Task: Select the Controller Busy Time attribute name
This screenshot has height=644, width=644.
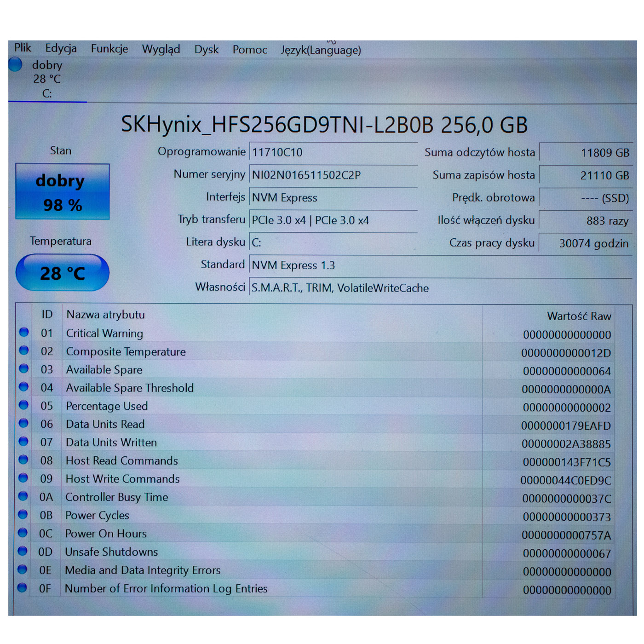Action: coord(116,497)
